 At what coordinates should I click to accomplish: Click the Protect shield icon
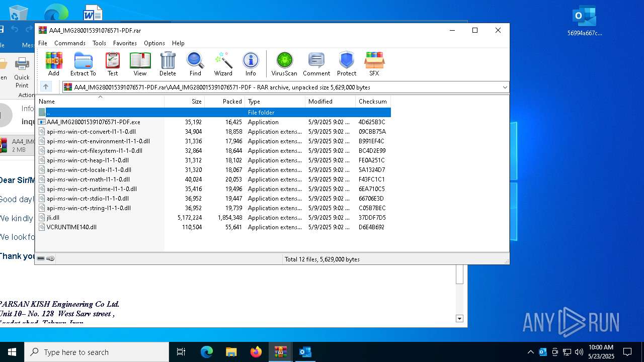pyautogui.click(x=347, y=64)
